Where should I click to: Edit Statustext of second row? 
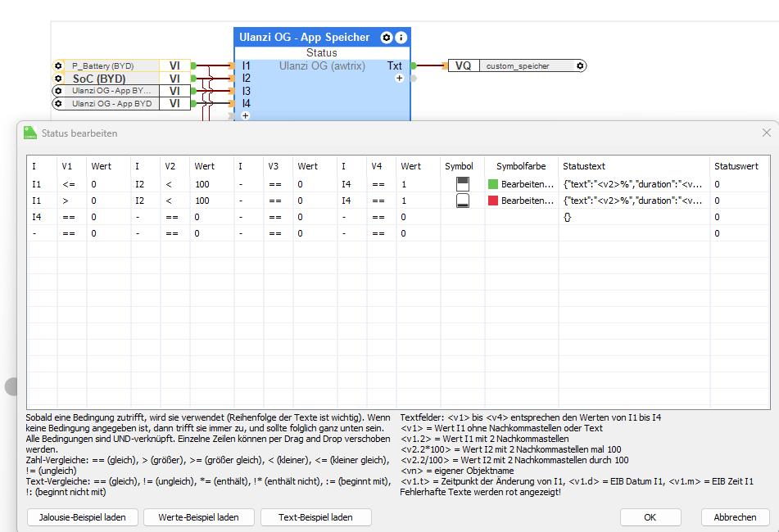point(634,201)
